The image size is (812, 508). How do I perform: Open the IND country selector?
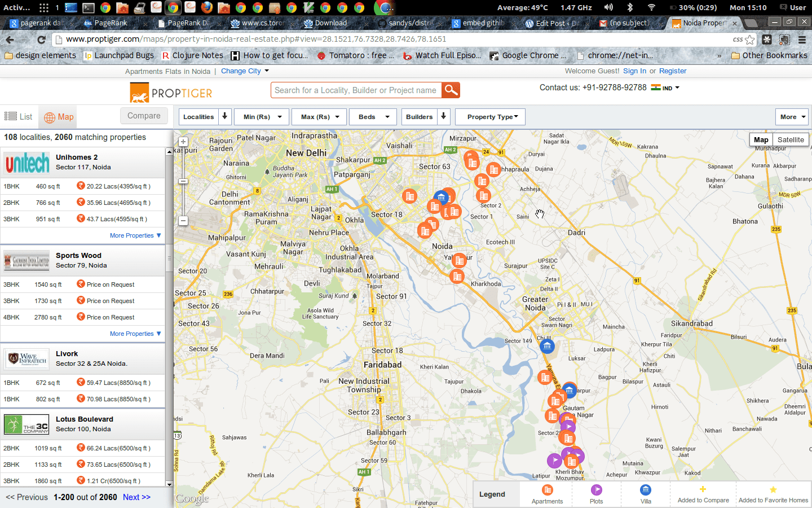[665, 88]
